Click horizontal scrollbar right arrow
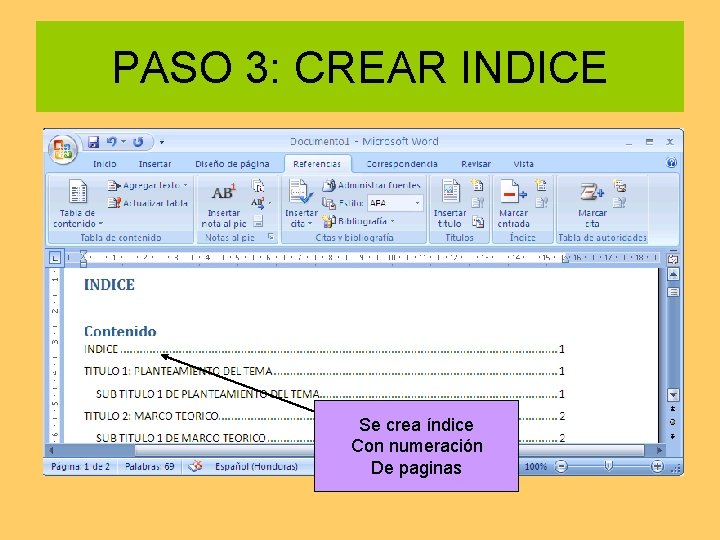This screenshot has width=720, height=540. 660,450
